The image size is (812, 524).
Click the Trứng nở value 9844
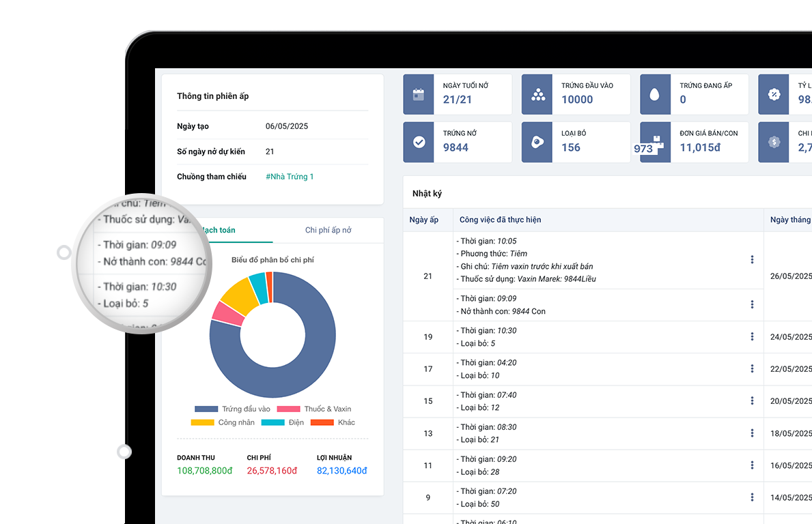pyautogui.click(x=456, y=148)
